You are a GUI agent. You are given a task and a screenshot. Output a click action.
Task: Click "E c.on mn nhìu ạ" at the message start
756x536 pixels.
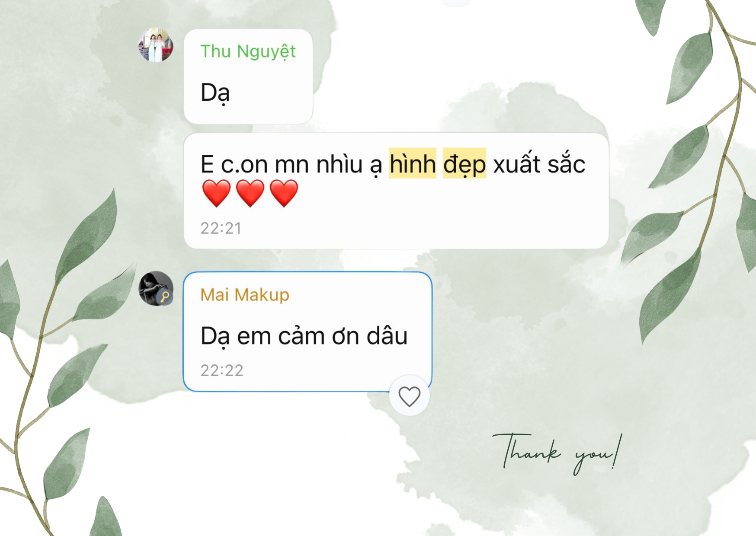292,165
